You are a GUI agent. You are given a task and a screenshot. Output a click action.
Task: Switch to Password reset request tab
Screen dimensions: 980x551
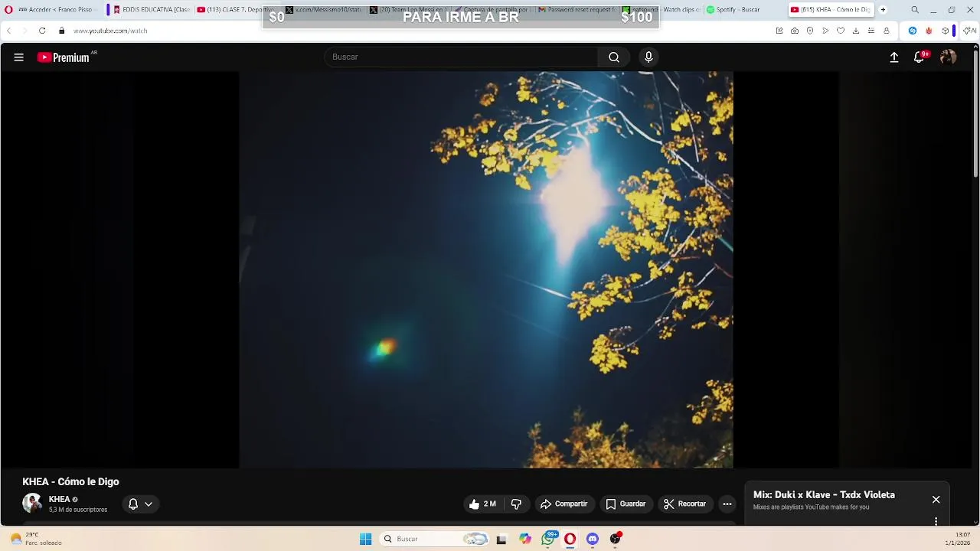click(577, 9)
